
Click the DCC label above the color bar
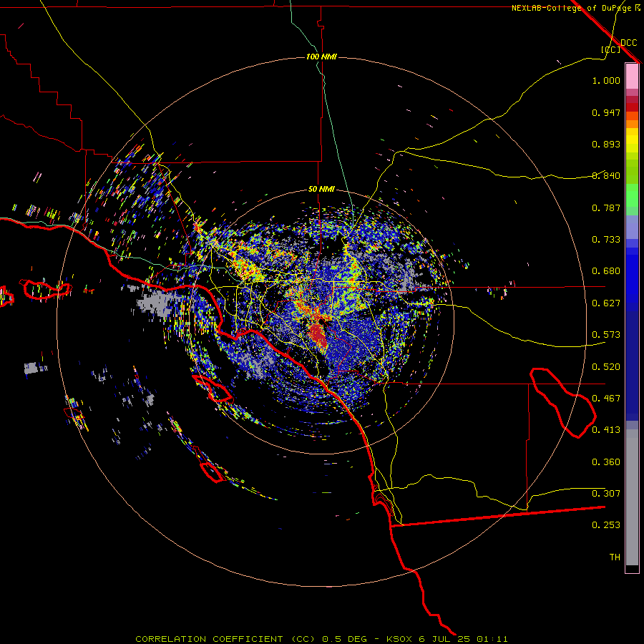point(628,43)
